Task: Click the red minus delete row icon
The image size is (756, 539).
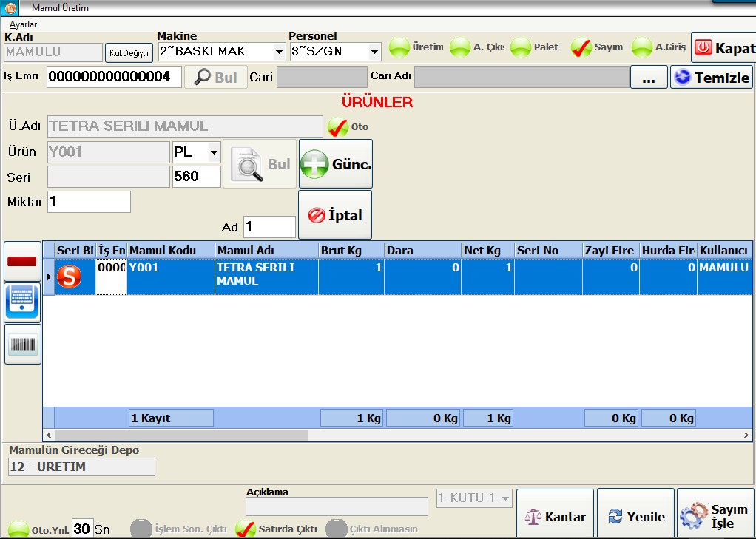Action: click(x=22, y=261)
